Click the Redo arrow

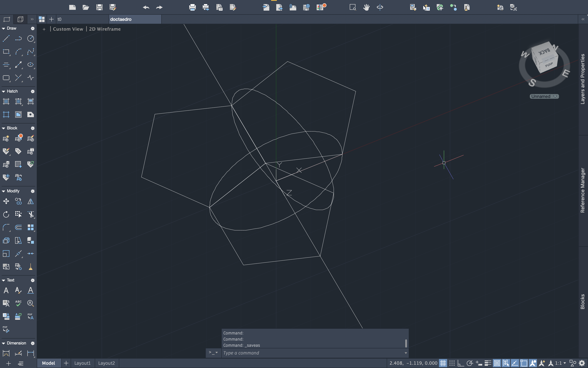pos(159,7)
